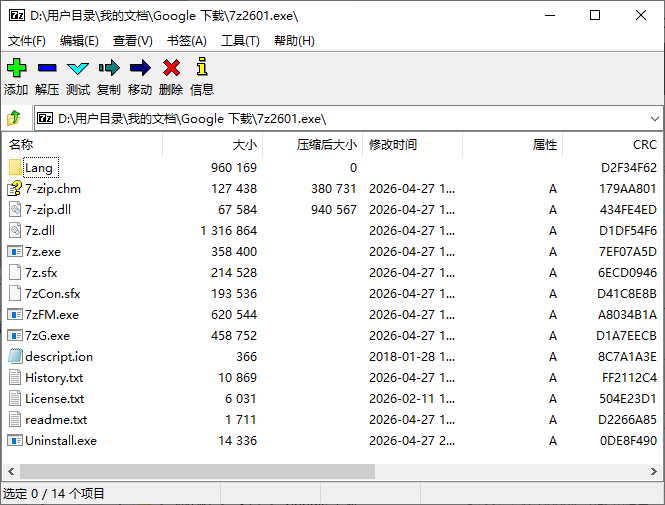
Task: Click the Info (信息) toolbar icon
Action: coord(202,66)
